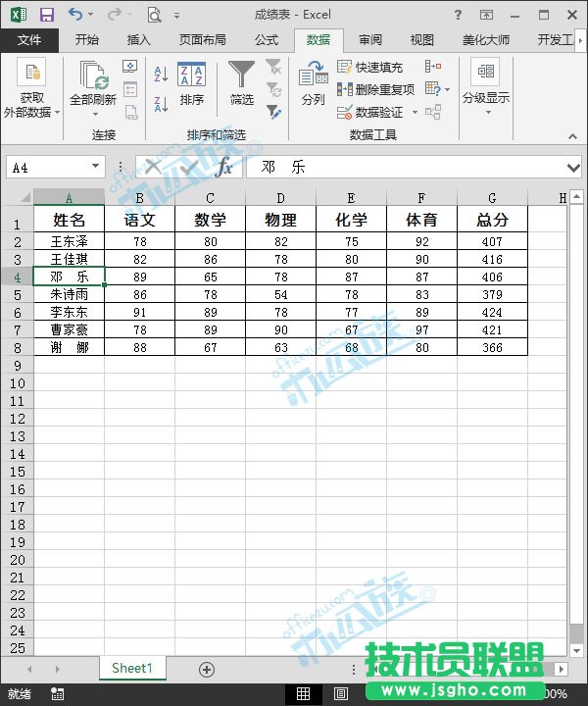Open data range Properties icon

coord(130,89)
